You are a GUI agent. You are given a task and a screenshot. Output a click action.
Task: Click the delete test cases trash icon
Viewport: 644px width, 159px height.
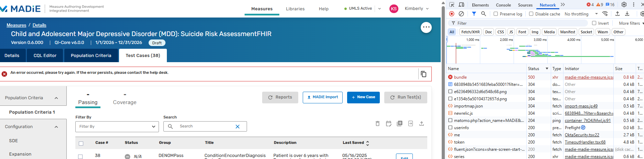coord(377,124)
